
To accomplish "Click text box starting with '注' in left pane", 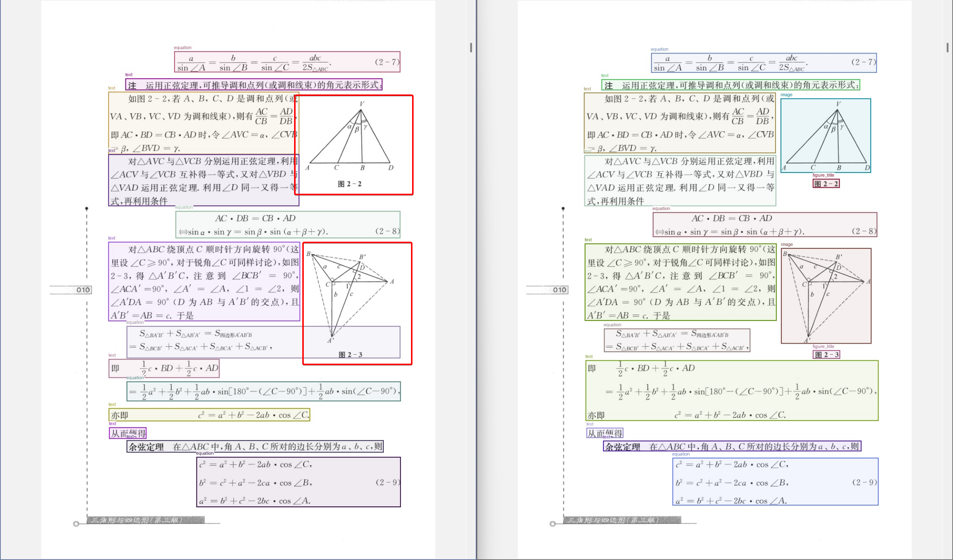I will pos(254,85).
